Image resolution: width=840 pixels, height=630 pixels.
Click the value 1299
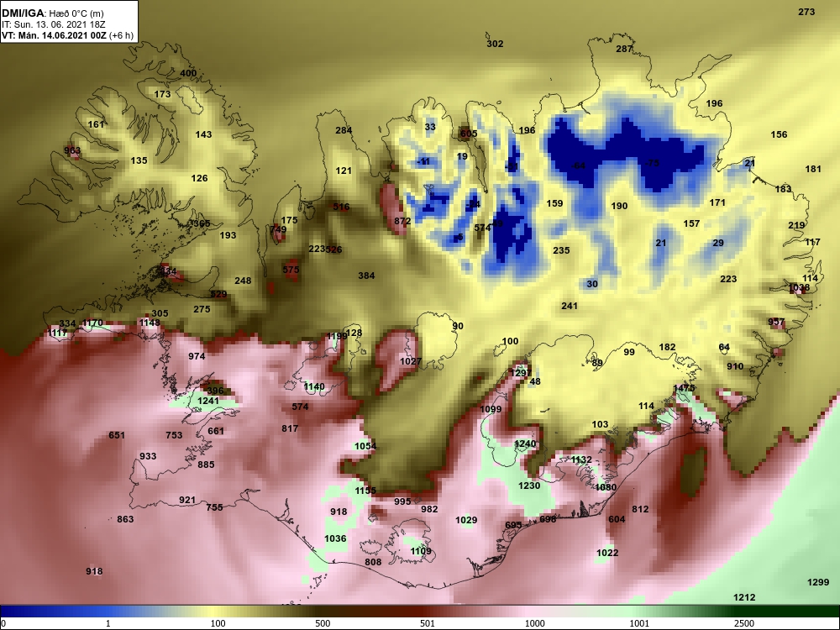(x=818, y=582)
